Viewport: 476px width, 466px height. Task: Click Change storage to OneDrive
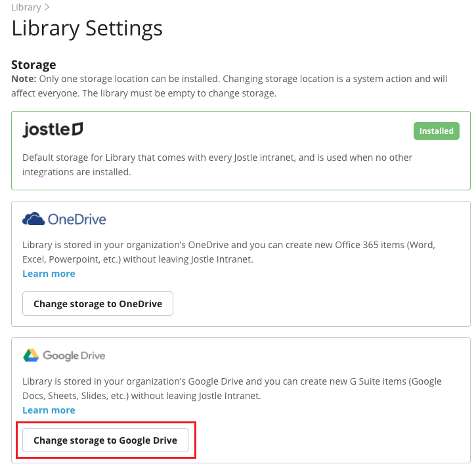click(x=98, y=304)
